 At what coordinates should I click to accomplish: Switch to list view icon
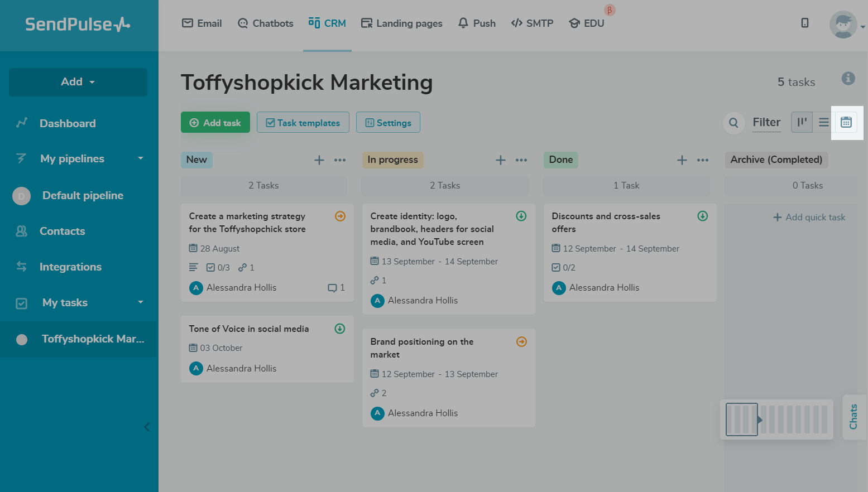point(823,122)
